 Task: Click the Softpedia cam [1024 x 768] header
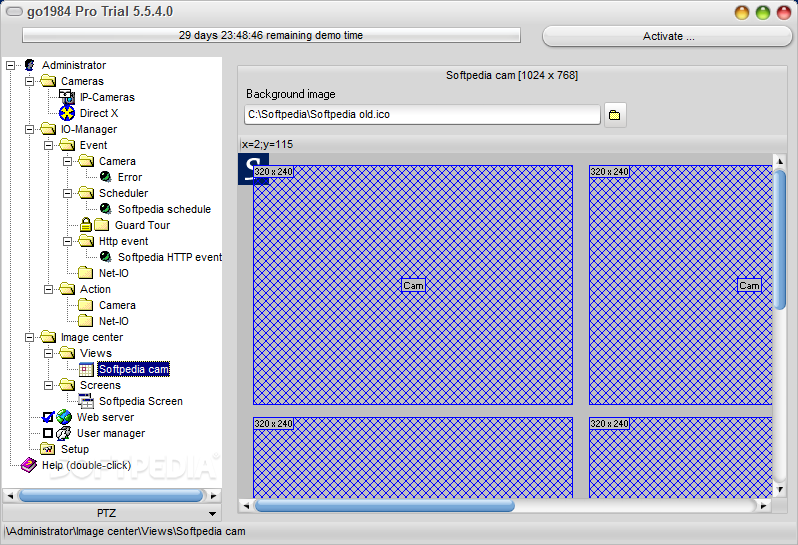[x=512, y=75]
